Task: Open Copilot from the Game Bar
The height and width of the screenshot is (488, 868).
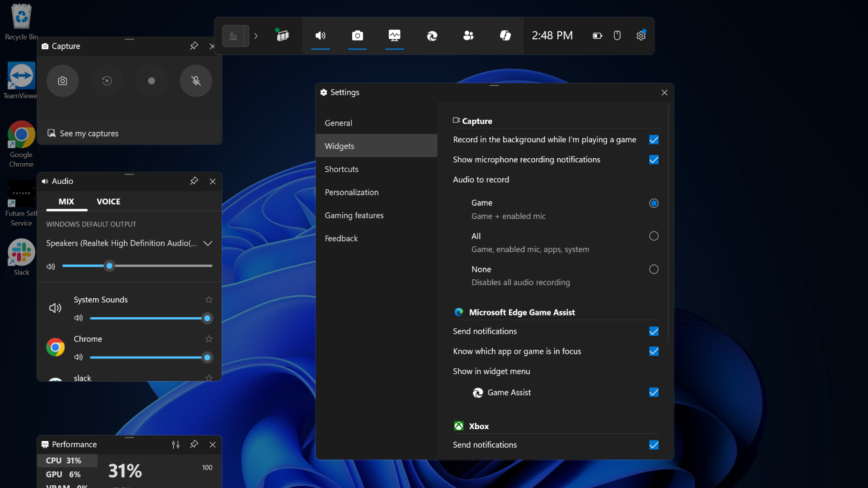Action: [505, 36]
